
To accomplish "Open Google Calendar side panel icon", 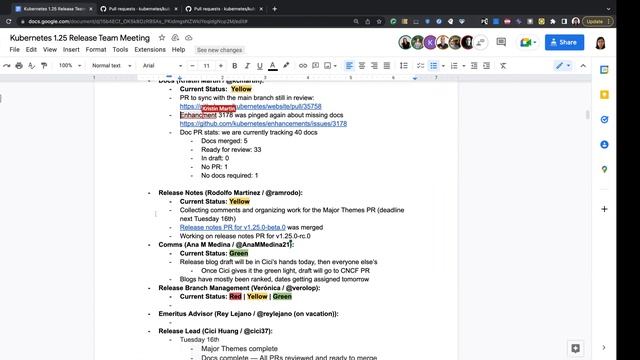I will [x=604, y=70].
